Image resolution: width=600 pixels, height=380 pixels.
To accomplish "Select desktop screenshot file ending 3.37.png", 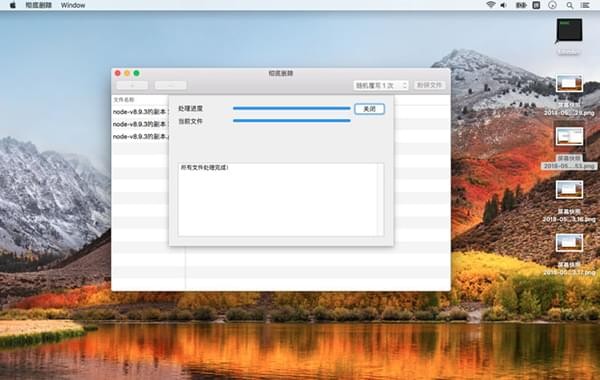I will pos(569,243).
